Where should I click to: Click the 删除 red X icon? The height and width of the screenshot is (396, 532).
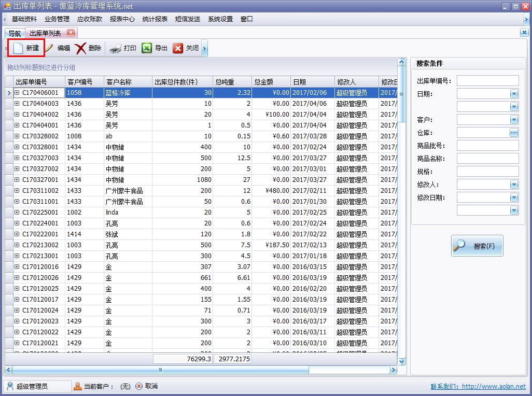coord(81,48)
